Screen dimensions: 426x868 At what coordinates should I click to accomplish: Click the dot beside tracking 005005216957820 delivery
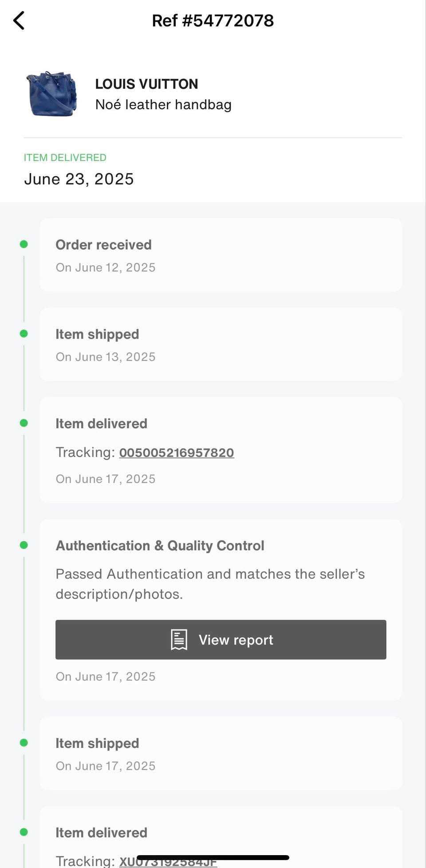pos(24,423)
